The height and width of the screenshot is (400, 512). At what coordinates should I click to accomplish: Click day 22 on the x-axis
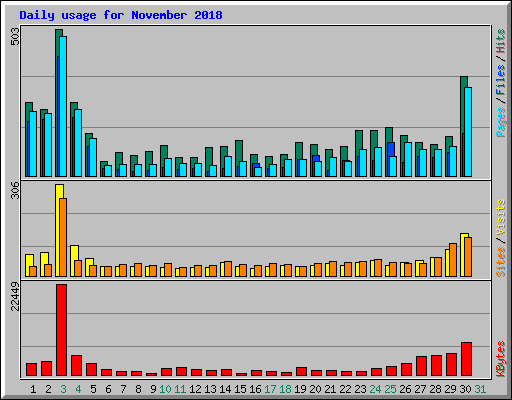coord(345,389)
